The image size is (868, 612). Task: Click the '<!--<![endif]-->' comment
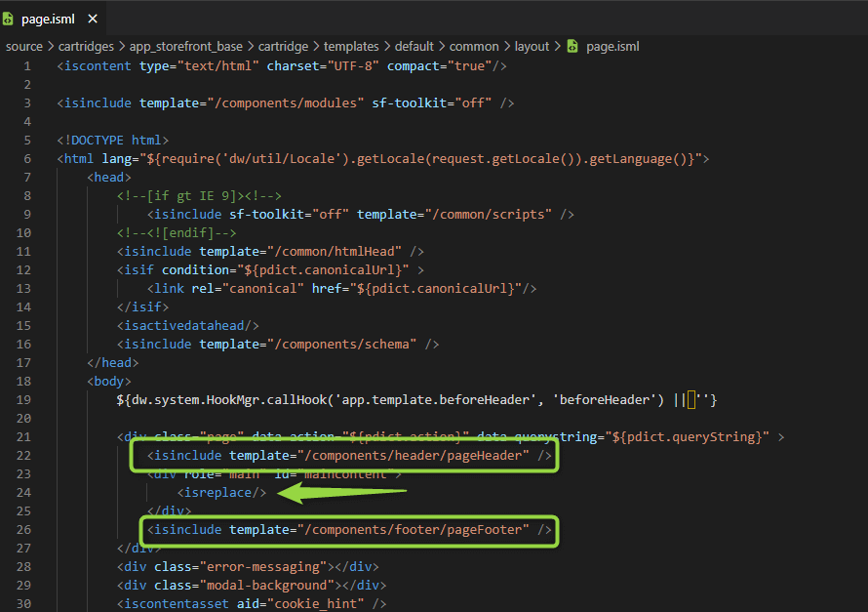coord(177,233)
